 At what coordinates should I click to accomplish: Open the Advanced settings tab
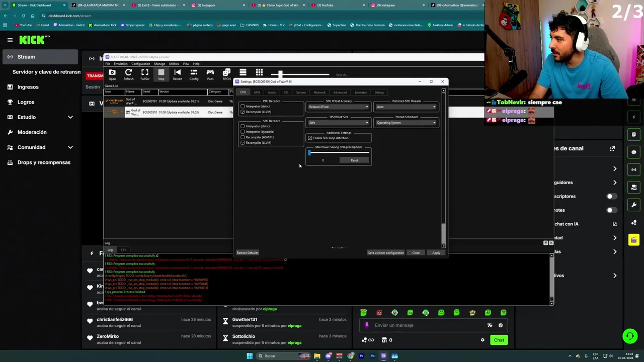[x=340, y=93]
